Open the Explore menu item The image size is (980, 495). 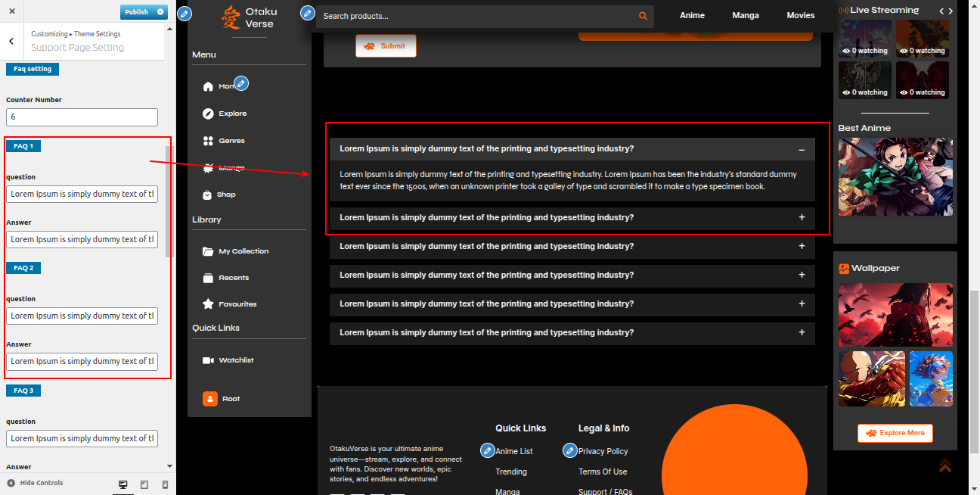point(232,114)
